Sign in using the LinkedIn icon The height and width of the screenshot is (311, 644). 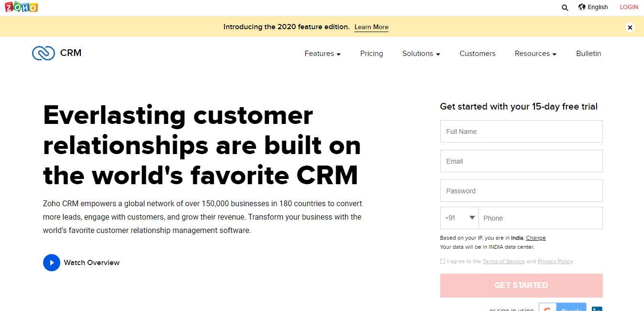[597, 309]
